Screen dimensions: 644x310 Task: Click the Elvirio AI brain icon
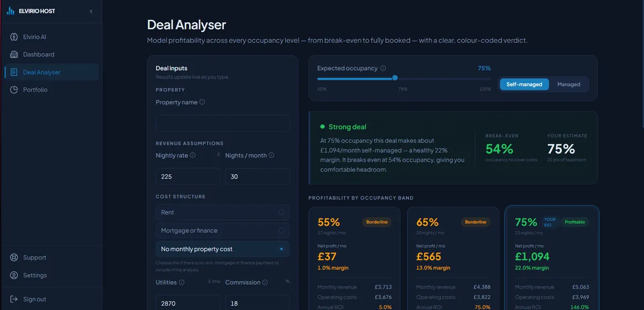[x=14, y=37]
